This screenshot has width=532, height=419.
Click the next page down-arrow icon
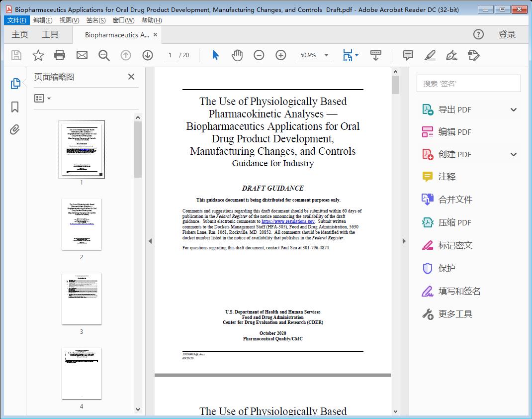click(x=148, y=55)
